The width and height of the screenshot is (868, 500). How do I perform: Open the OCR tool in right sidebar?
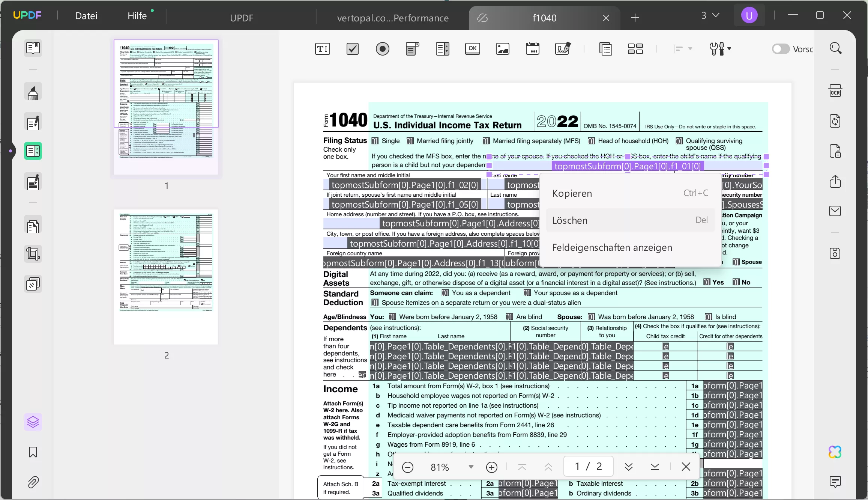835,91
